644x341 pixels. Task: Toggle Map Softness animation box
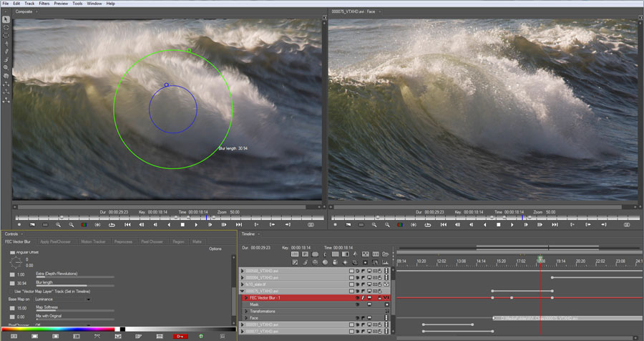tap(12, 308)
